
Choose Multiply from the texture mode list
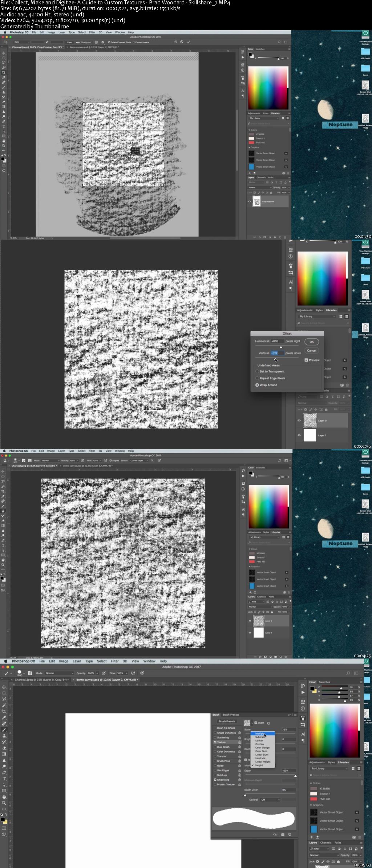260,733
